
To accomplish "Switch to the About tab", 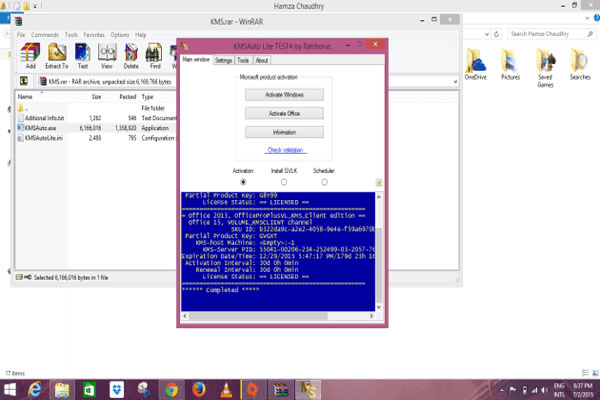I will coord(262,60).
